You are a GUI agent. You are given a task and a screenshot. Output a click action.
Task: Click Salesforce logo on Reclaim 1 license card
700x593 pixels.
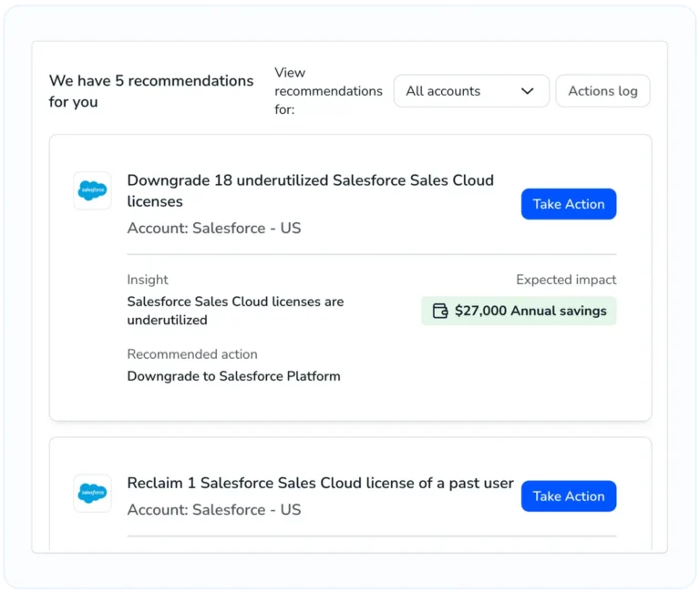click(x=92, y=493)
